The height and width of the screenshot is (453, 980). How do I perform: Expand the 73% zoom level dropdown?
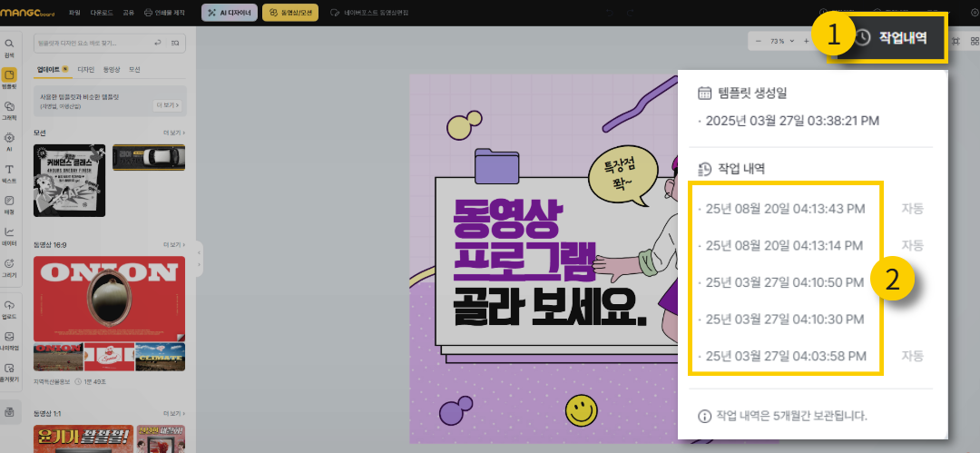click(x=781, y=41)
